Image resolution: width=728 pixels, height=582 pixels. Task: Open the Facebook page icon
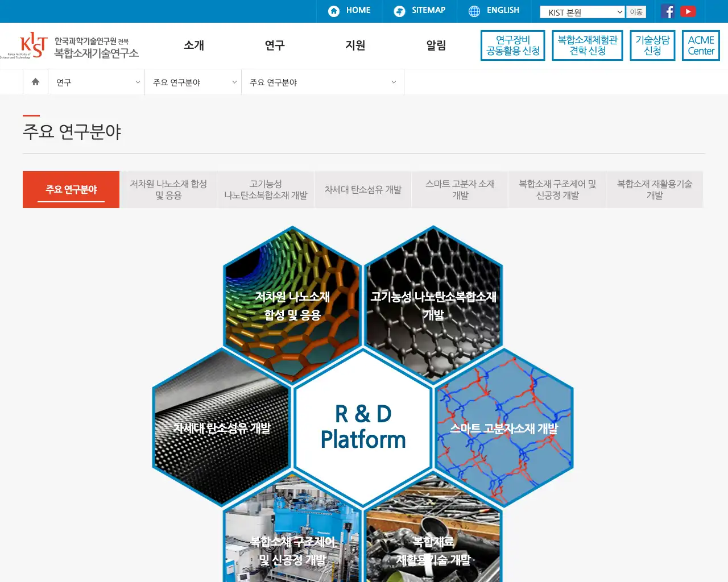click(668, 11)
